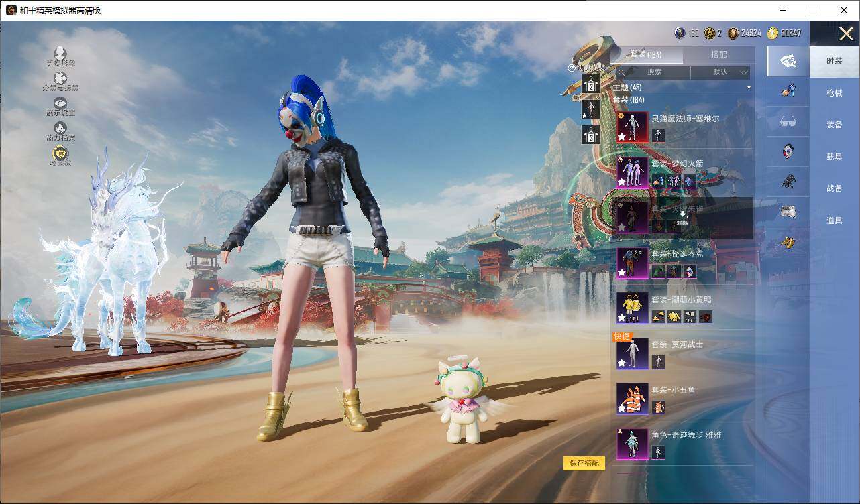Select the 角色-奇迹舞步 雅雅 thumbnail
This screenshot has height=504, width=860.
(x=633, y=444)
